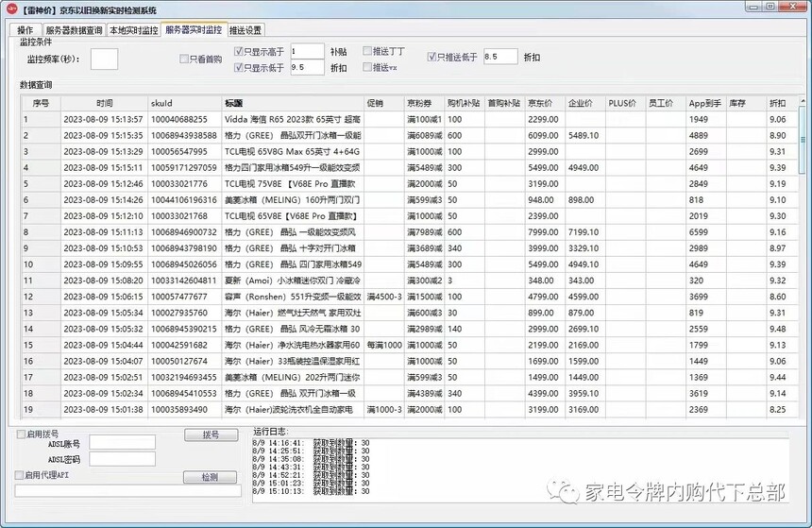
Task: Click the 首购补贴 column header
Action: [504, 103]
